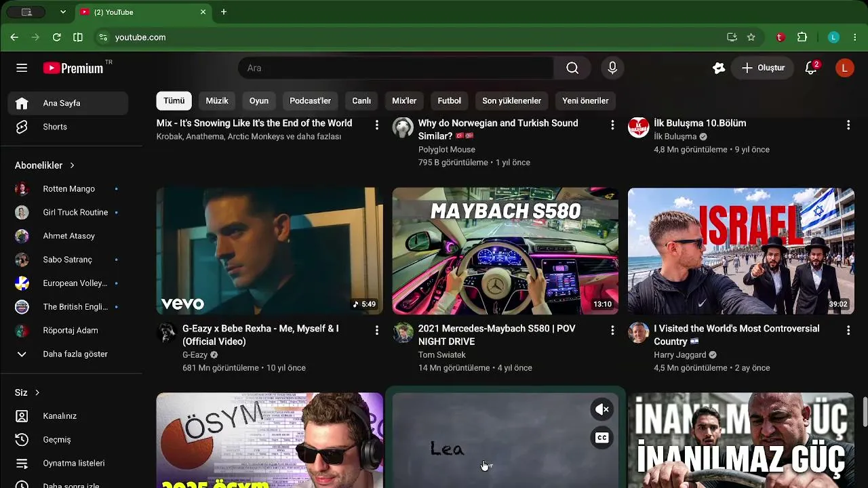
Task: Open options for Israel travel video
Action: point(848,330)
